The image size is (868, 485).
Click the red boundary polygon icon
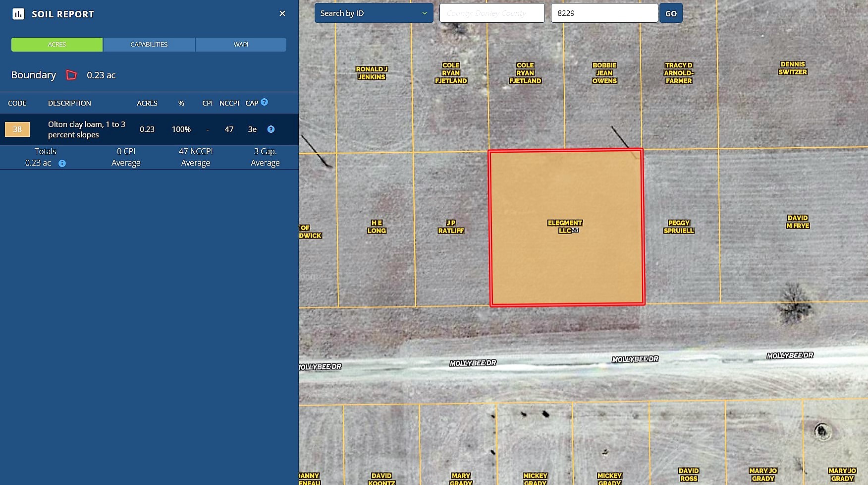click(x=71, y=75)
